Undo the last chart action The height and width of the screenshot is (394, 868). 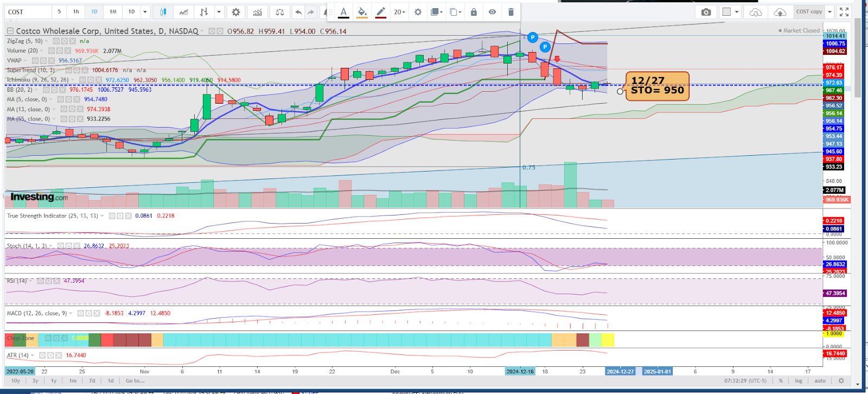(298, 11)
